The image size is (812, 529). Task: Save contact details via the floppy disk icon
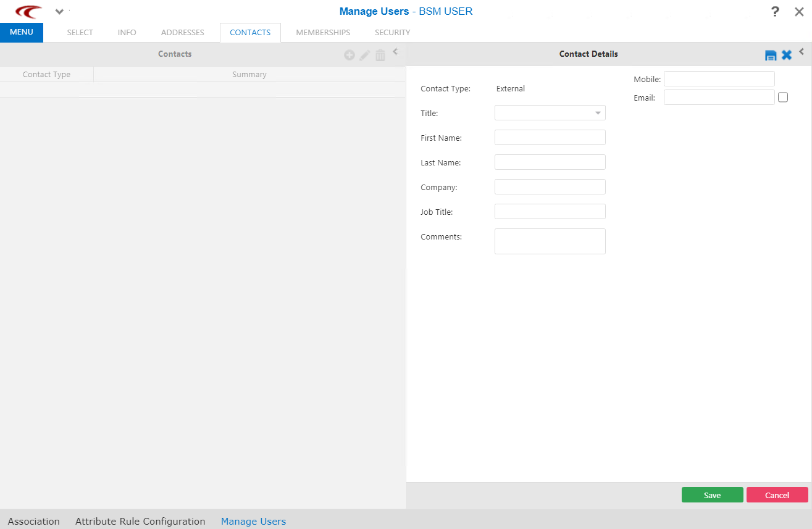pos(771,54)
